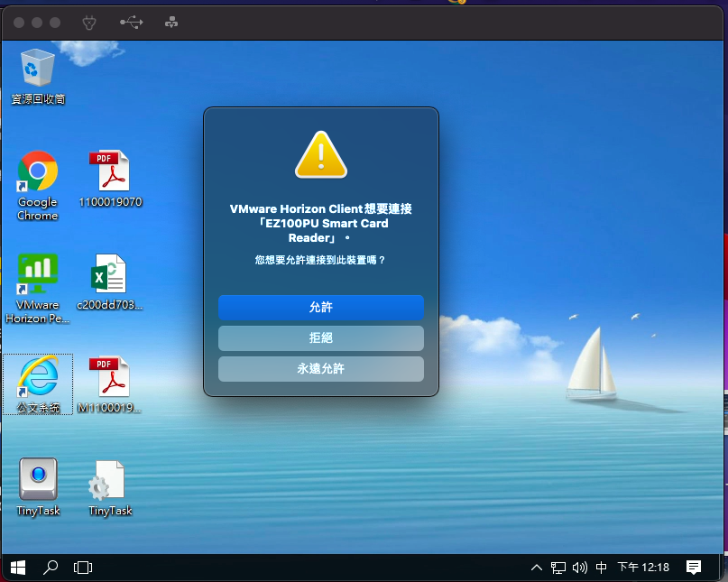This screenshot has width=728, height=582.
Task: Open the clock showing 下午 12:18
Action: click(643, 568)
